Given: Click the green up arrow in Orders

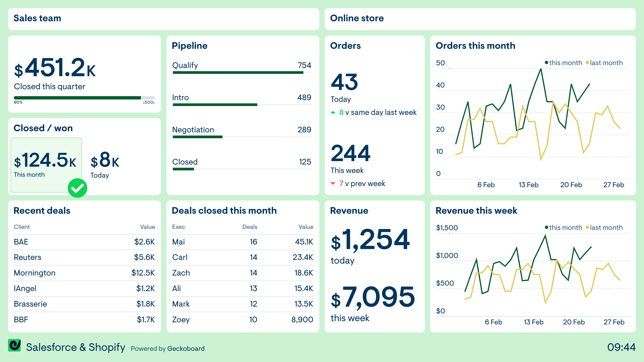Looking at the screenshot, I should [333, 112].
